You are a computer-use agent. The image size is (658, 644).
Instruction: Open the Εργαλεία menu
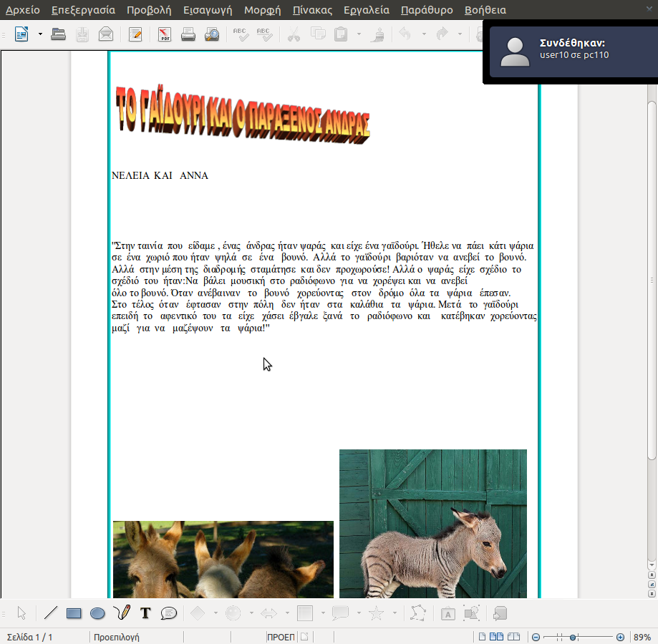pyautogui.click(x=367, y=10)
